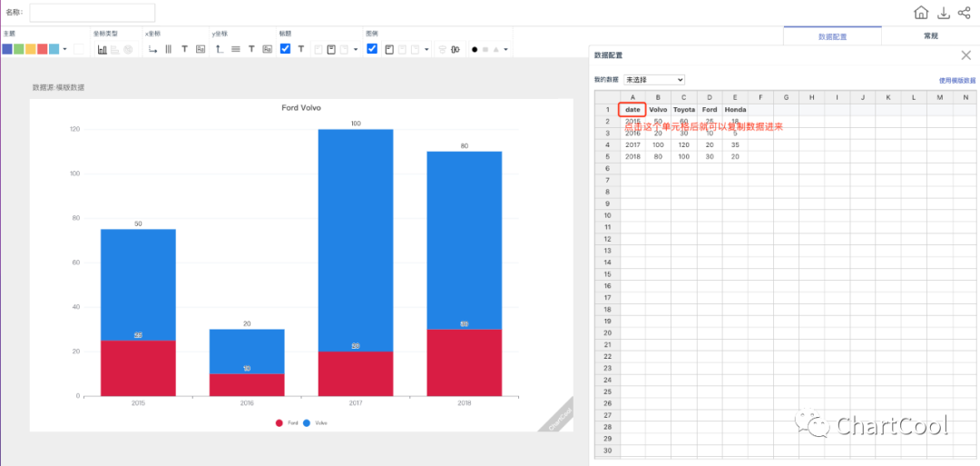Click the home icon
Screen dimensions: 980x466
(921, 13)
